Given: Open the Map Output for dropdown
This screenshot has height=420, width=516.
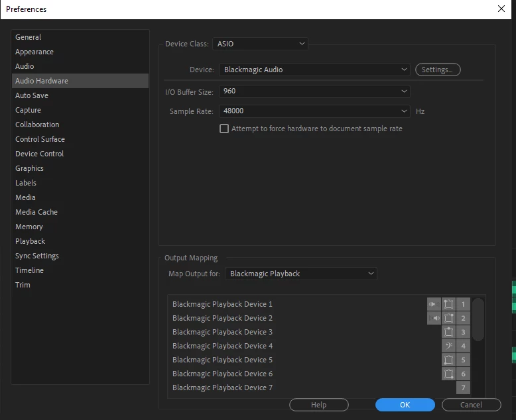Looking at the screenshot, I should [301, 274].
